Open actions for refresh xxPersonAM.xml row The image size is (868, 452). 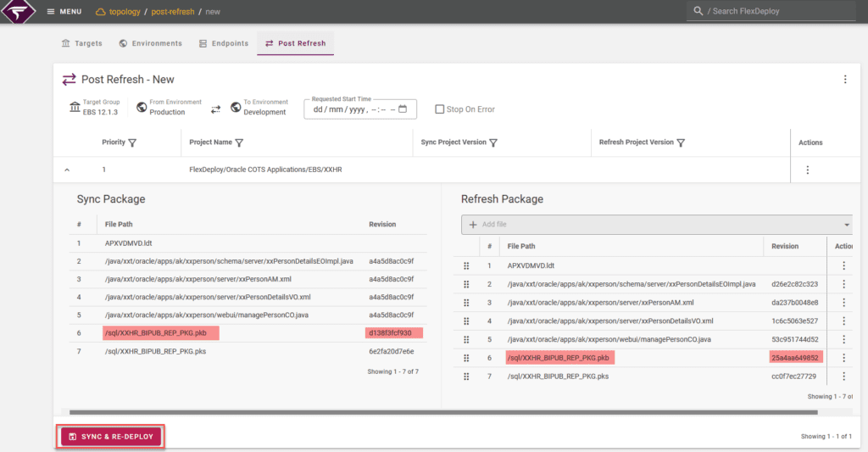pos(843,303)
